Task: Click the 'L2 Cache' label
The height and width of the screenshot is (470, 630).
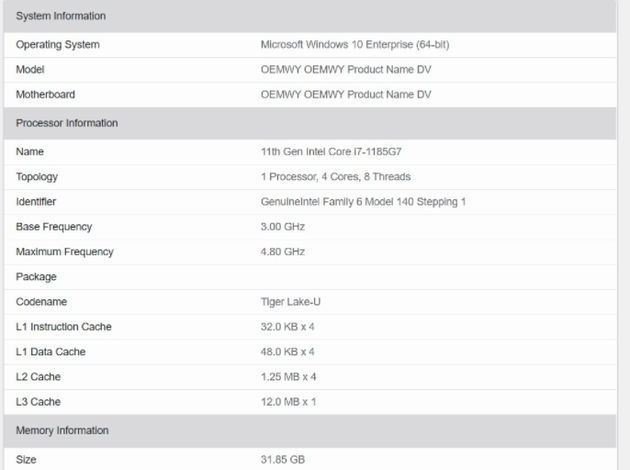Action: 38,377
